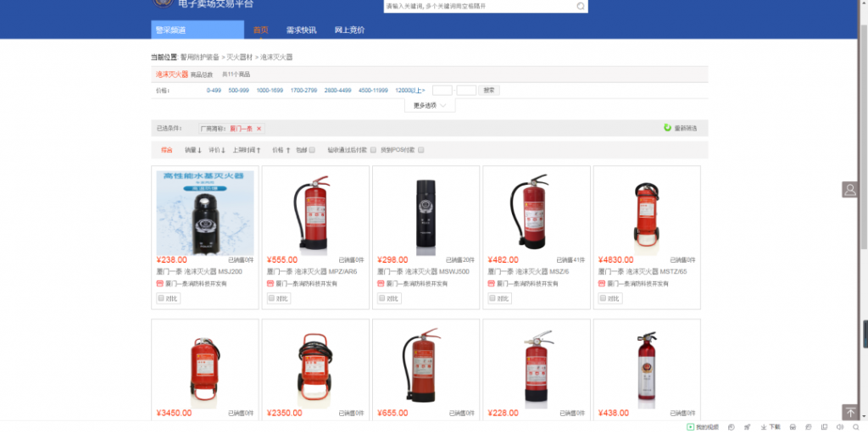Filter by price range 2800-4499
This screenshot has height=433, width=868.
pyautogui.click(x=337, y=91)
